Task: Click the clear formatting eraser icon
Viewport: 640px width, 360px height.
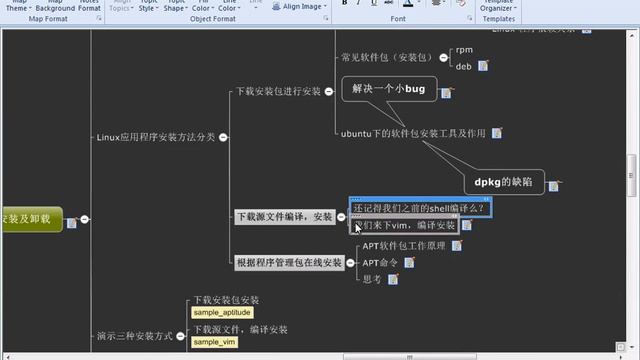Action: point(461,3)
